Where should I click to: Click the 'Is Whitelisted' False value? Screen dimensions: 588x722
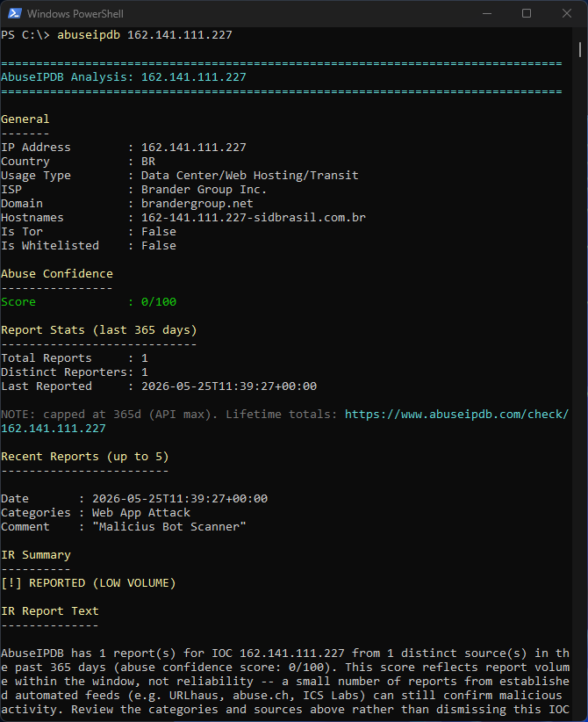pyautogui.click(x=159, y=246)
